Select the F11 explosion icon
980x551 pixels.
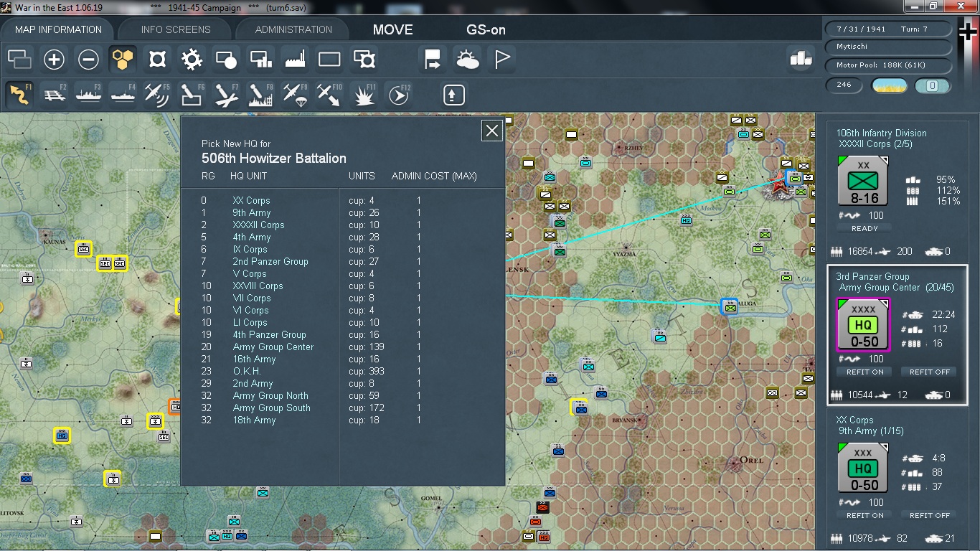(364, 94)
